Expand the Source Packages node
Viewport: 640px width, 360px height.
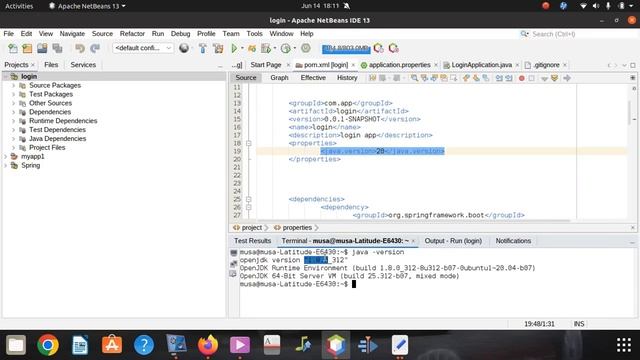pos(13,85)
